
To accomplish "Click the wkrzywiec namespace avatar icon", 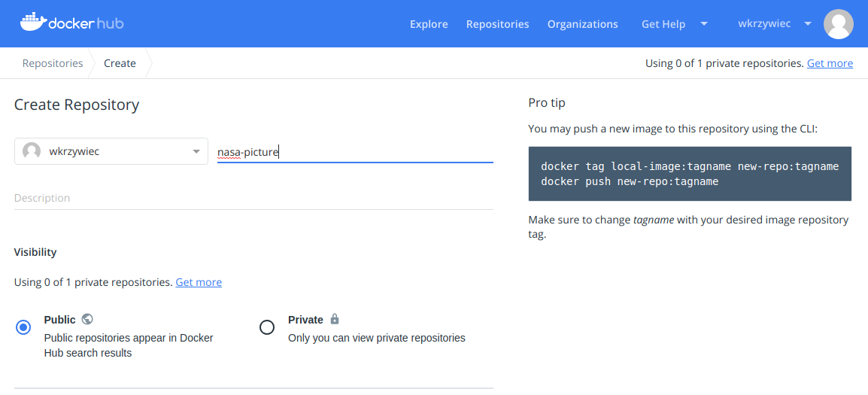I will (x=32, y=151).
